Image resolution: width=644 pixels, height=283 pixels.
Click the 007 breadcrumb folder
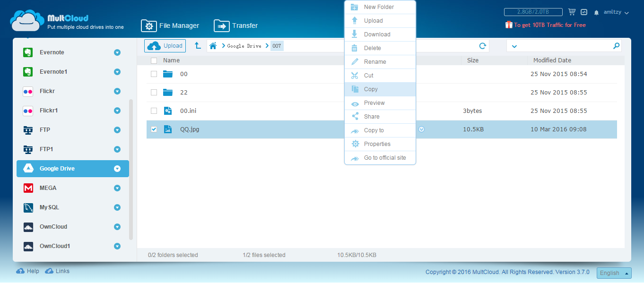point(277,46)
